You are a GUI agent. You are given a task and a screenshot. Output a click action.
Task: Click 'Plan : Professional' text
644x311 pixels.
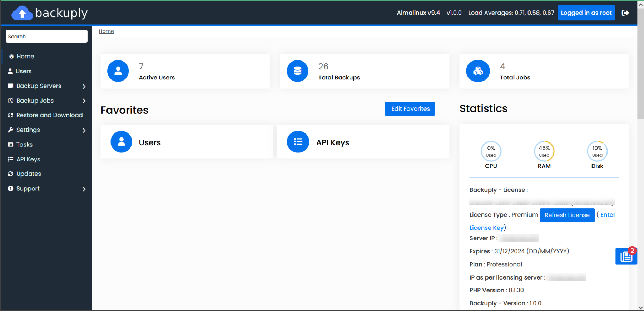[x=496, y=264]
